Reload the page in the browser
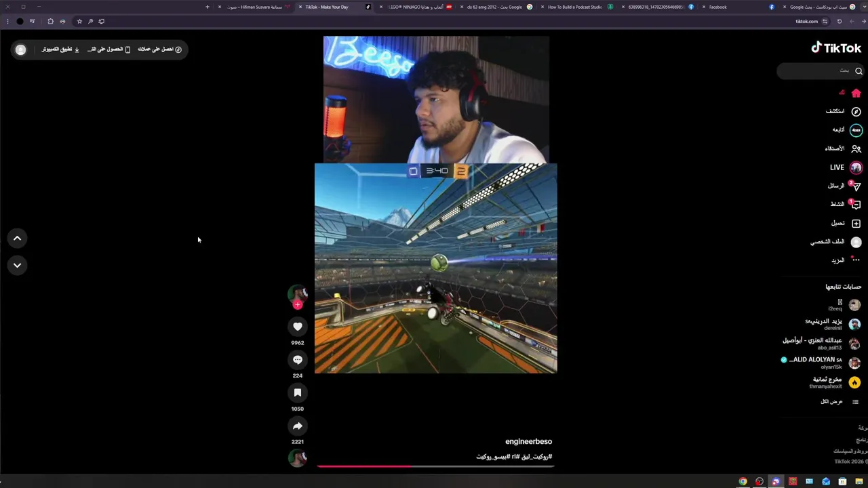This screenshot has height=488, width=868. [840, 21]
